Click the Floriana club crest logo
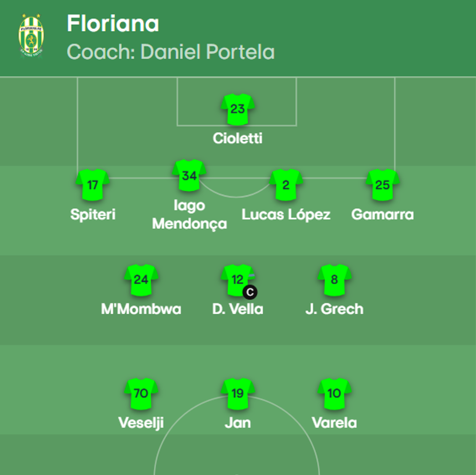The image size is (476, 475). pyautogui.click(x=31, y=36)
